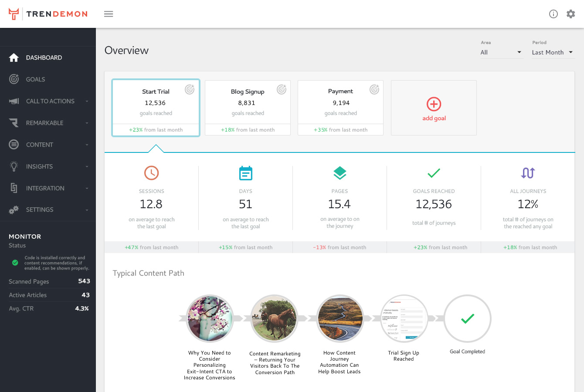Select Dashboard in the sidebar

(44, 57)
